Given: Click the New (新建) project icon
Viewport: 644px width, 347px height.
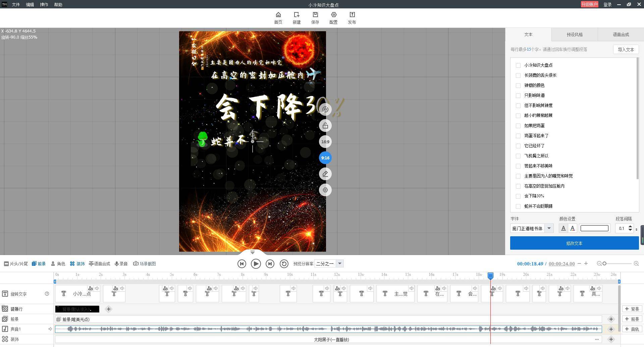Looking at the screenshot, I should [x=297, y=15].
